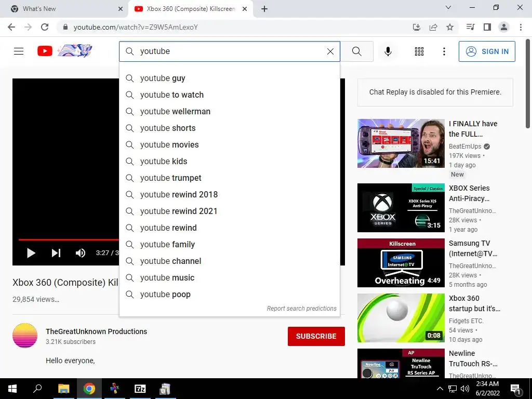The height and width of the screenshot is (399, 532).
Task: Go forward in browser history
Action: pos(28,27)
